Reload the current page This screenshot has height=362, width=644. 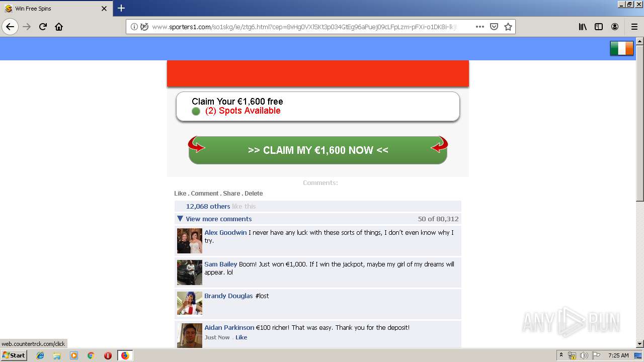pos(43,27)
